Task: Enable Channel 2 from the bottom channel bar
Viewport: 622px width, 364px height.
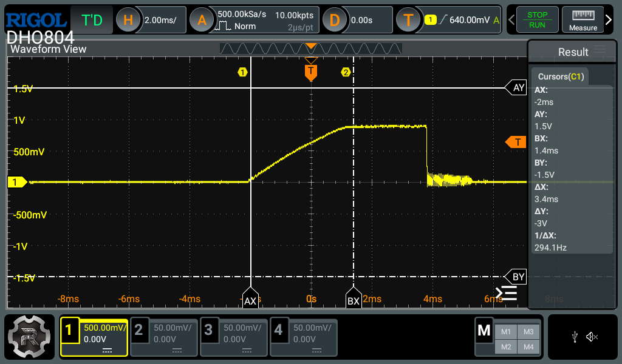Action: click(x=163, y=337)
